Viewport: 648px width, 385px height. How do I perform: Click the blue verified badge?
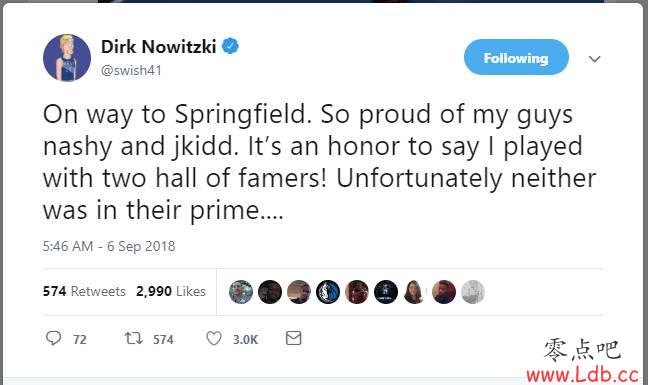click(230, 46)
